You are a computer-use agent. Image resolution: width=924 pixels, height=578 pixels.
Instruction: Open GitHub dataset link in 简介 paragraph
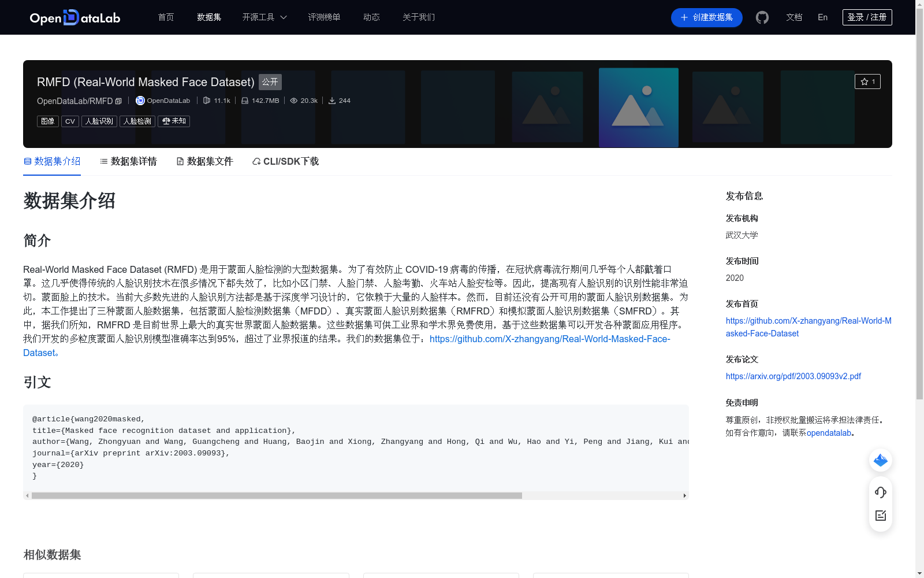point(550,339)
